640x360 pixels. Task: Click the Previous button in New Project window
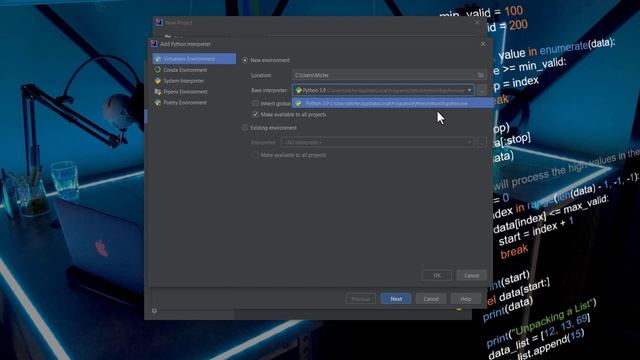pos(360,299)
